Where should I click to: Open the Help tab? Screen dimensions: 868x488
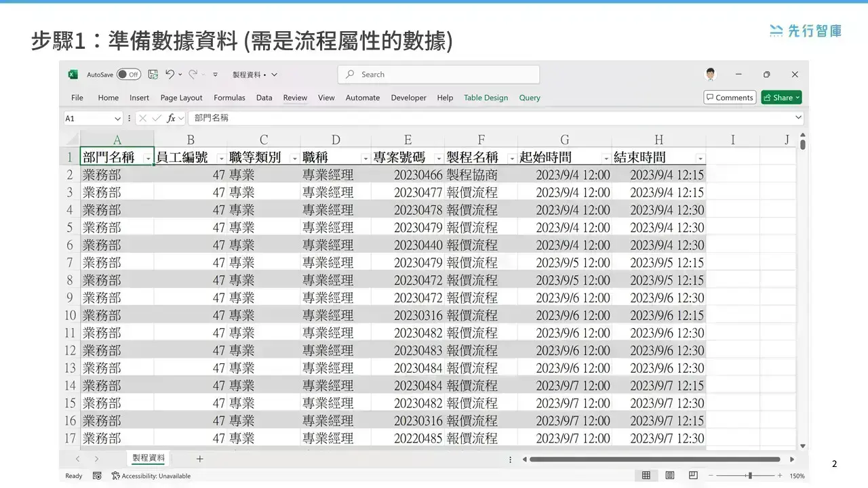[445, 98]
